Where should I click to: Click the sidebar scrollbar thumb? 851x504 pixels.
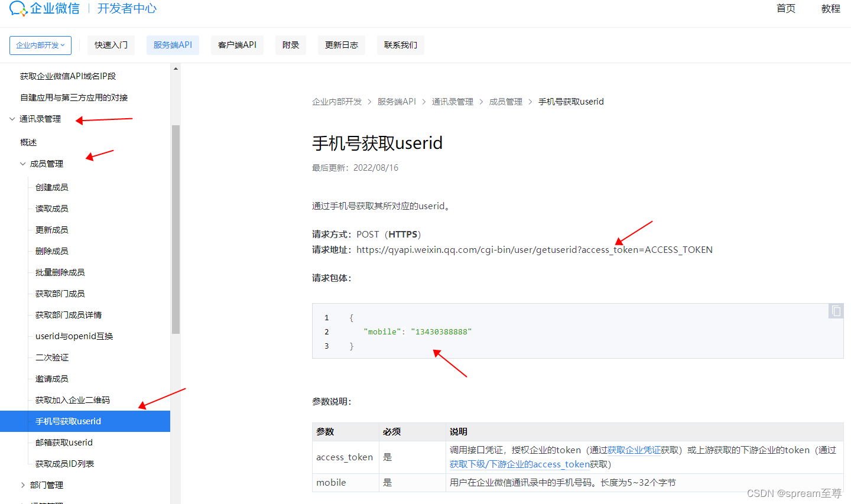pos(176,229)
